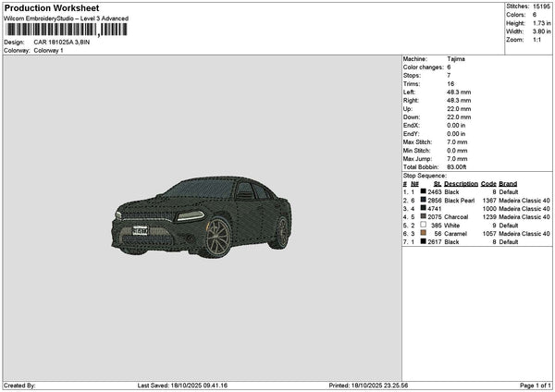The image size is (555, 392).
Task: Click the White color swatch
Action: (423, 225)
